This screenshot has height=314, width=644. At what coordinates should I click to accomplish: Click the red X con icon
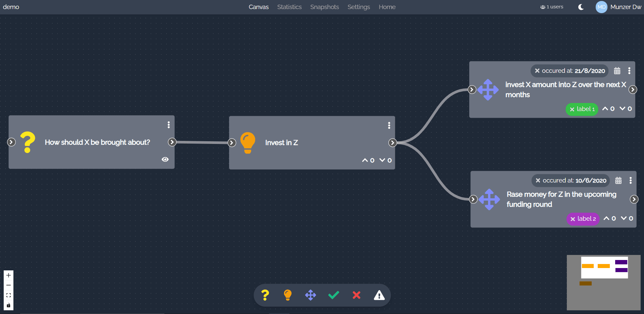tap(357, 295)
